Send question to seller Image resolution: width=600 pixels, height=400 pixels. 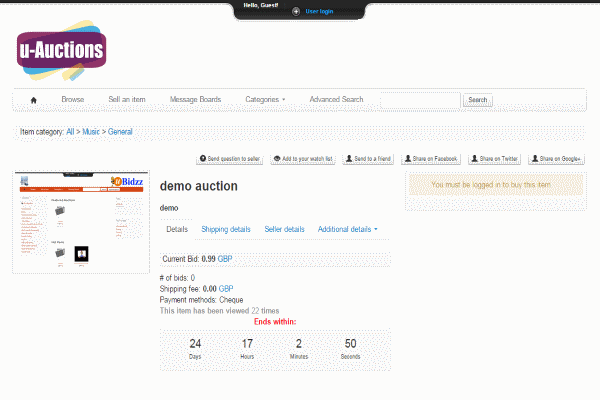(x=230, y=159)
